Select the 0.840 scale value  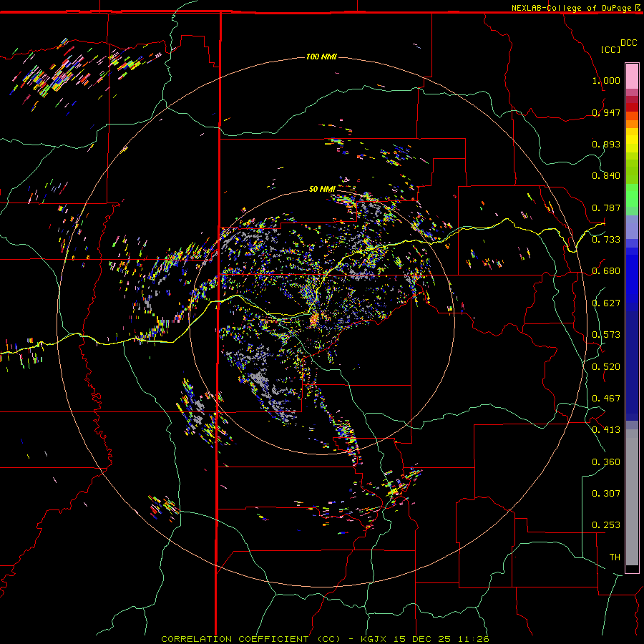pyautogui.click(x=606, y=176)
